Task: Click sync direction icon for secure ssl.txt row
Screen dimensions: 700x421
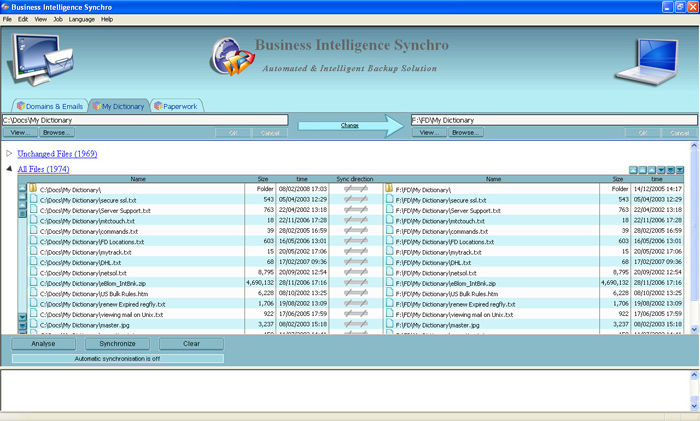Action: pos(356,200)
